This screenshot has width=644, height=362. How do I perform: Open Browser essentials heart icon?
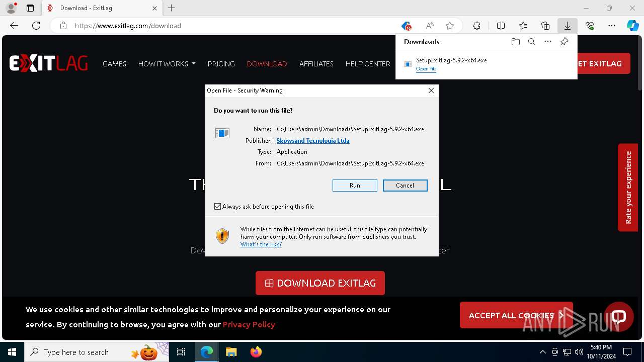coord(590,26)
